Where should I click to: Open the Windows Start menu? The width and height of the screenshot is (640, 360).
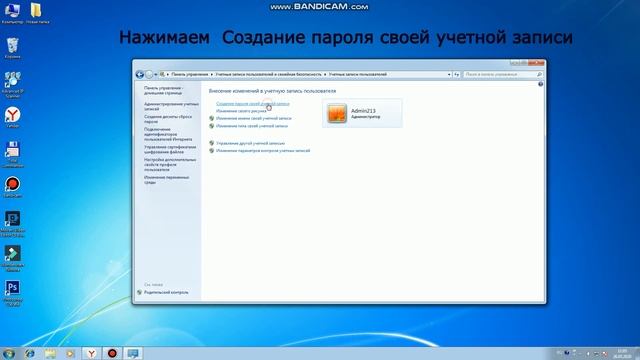(9, 353)
